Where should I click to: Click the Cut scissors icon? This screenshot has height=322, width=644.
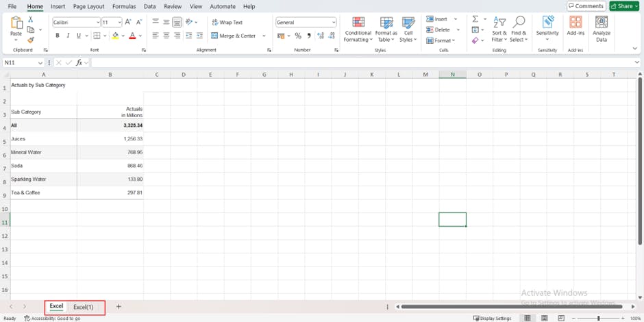tap(30, 19)
